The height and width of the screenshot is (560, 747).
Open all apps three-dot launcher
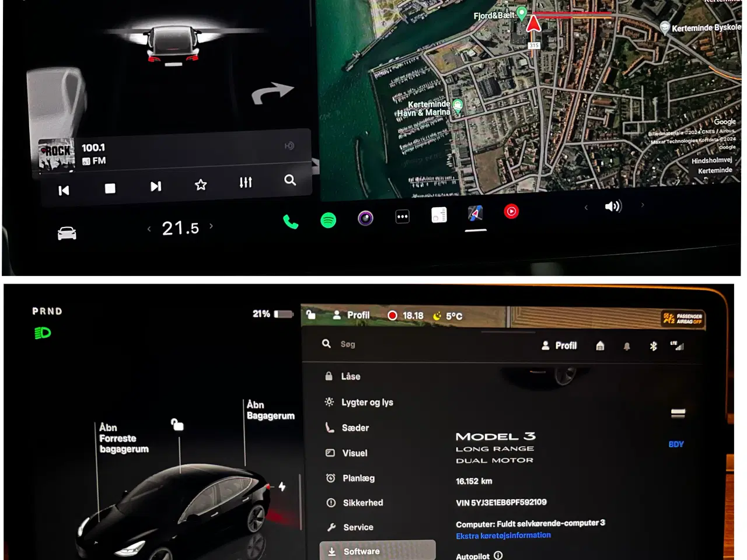pyautogui.click(x=403, y=216)
